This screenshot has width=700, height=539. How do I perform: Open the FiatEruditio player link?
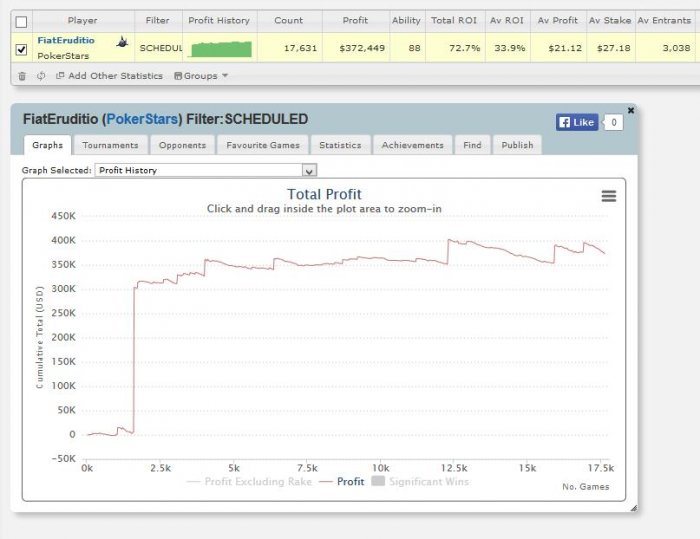66,40
